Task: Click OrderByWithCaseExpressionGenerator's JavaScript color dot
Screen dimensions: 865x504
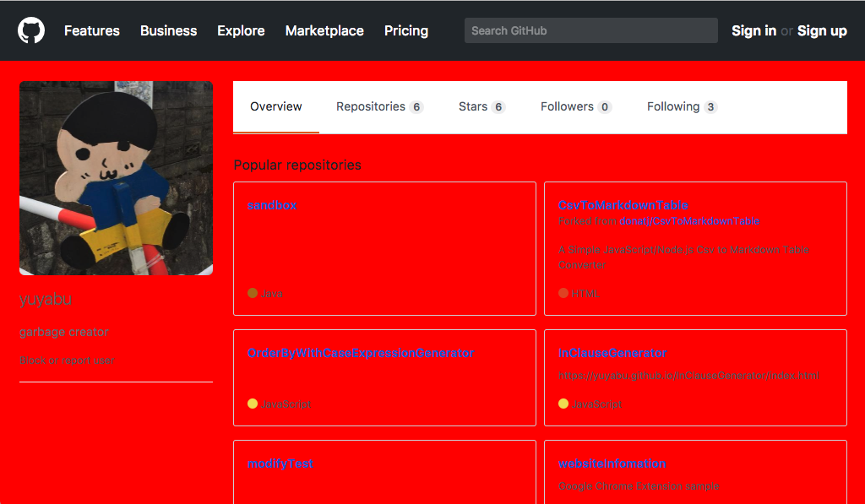Action: click(253, 404)
